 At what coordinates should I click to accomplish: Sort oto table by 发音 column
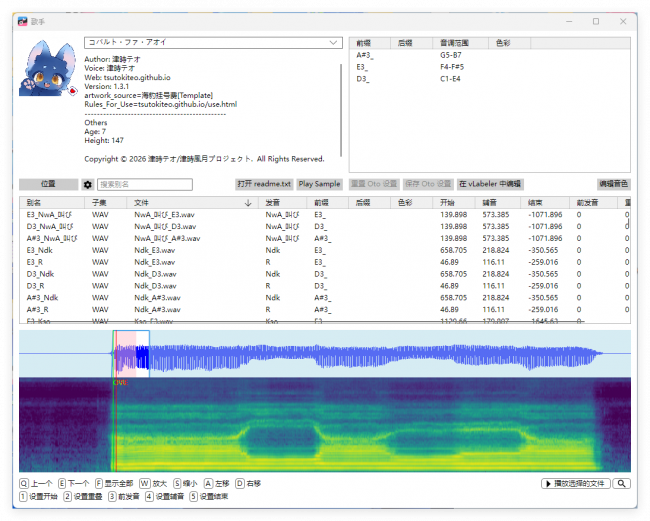283,203
